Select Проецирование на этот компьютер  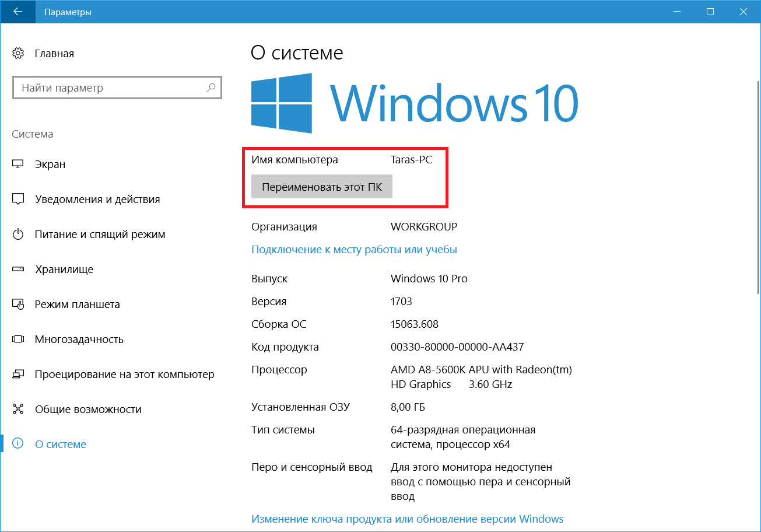pos(125,374)
